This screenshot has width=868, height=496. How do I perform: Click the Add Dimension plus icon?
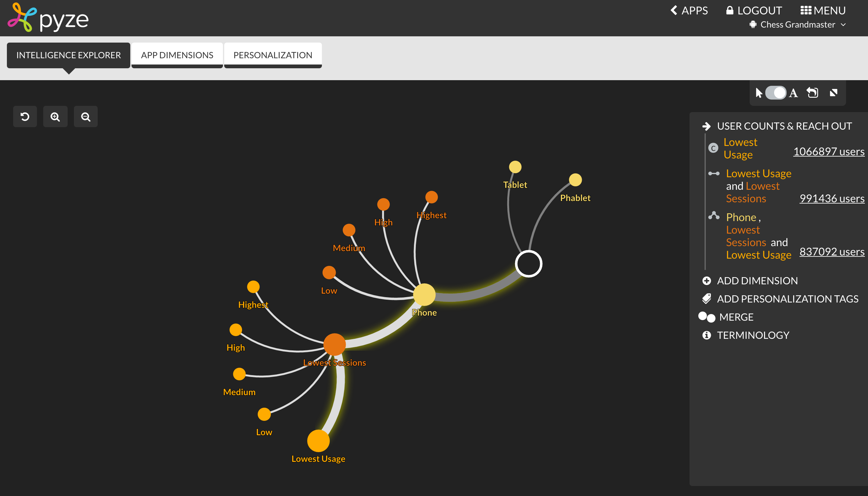706,281
